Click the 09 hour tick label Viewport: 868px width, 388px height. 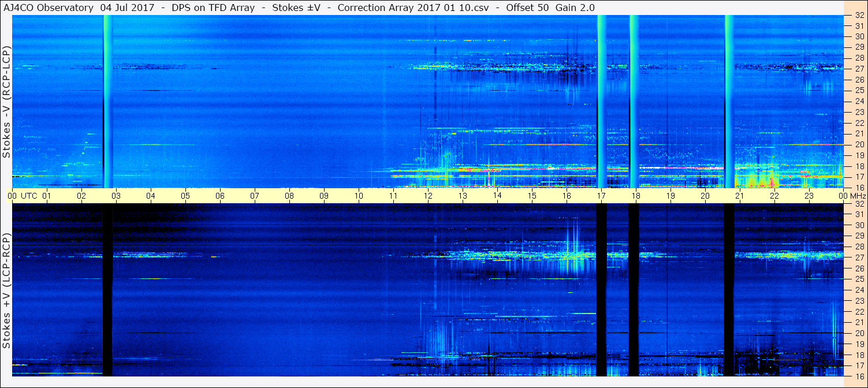pos(324,196)
